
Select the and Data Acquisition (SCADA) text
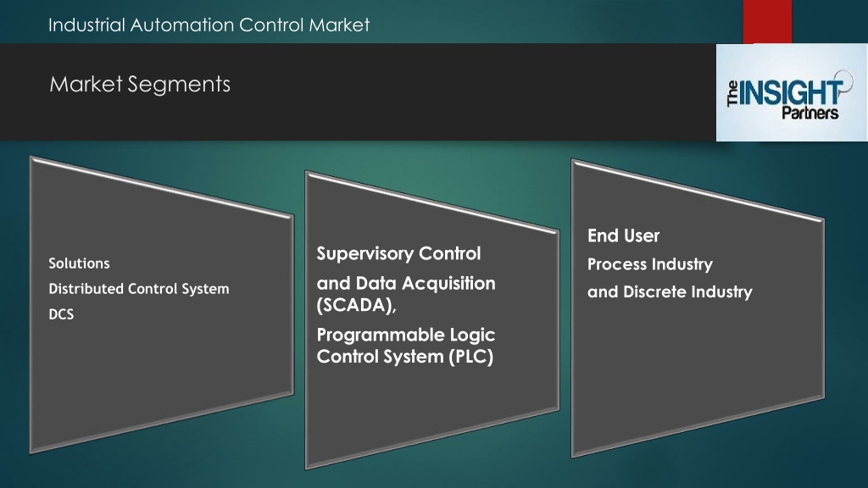point(406,294)
